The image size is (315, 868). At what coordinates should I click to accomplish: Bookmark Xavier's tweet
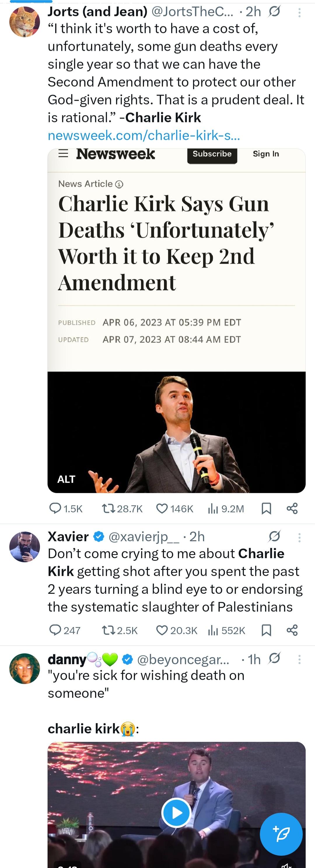[x=266, y=630]
